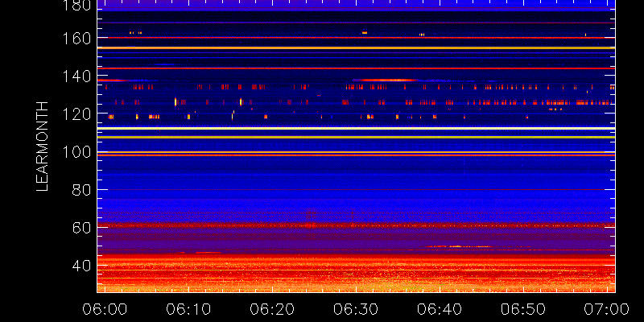Click the 60 frequency axis label
Screen dimensions: 644x322
click(x=82, y=229)
